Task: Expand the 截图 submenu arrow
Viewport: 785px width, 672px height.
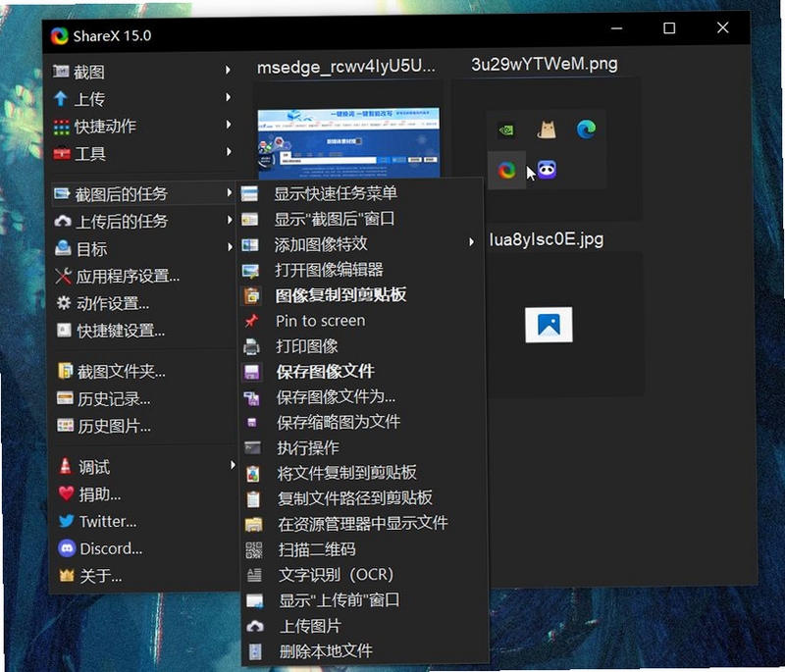Action: (x=228, y=70)
